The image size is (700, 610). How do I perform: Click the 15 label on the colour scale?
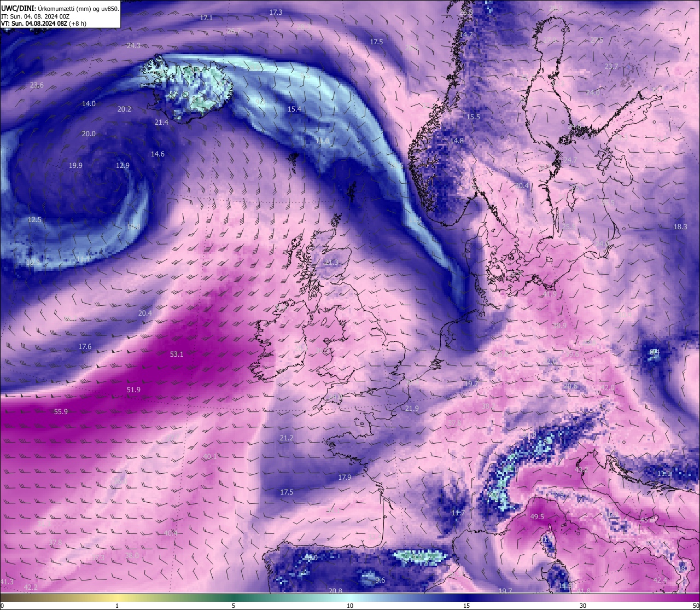click(x=466, y=606)
